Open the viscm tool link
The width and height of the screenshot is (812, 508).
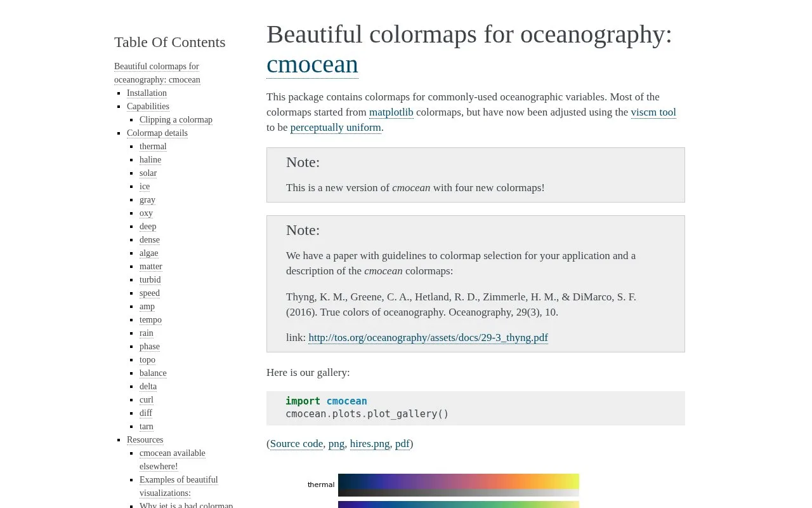pyautogui.click(x=653, y=112)
